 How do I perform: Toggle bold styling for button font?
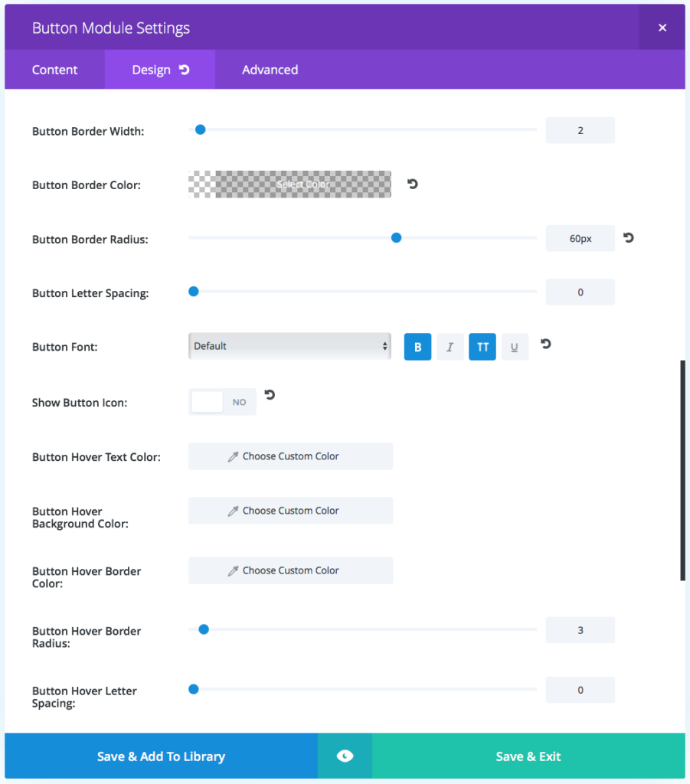(417, 346)
